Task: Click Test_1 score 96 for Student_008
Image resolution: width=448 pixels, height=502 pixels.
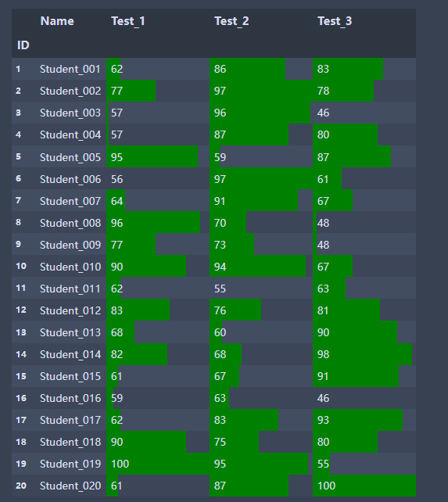Action: pos(158,223)
